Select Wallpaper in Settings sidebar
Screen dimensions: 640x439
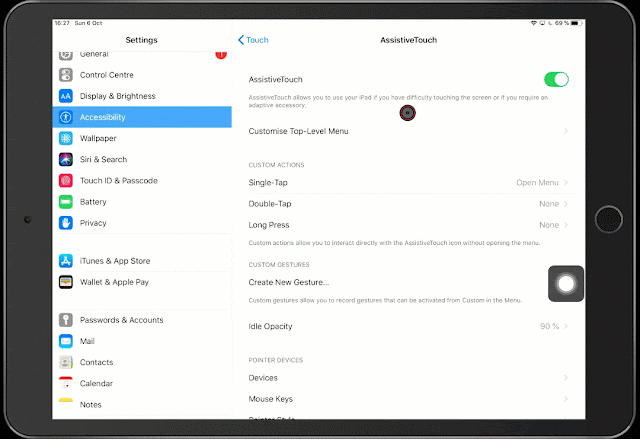coord(142,138)
